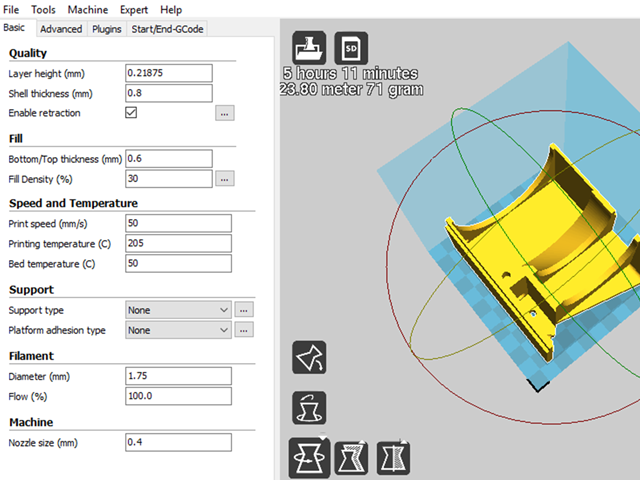Click the SD card save toolpath icon
640x480 pixels.
[x=351, y=48]
